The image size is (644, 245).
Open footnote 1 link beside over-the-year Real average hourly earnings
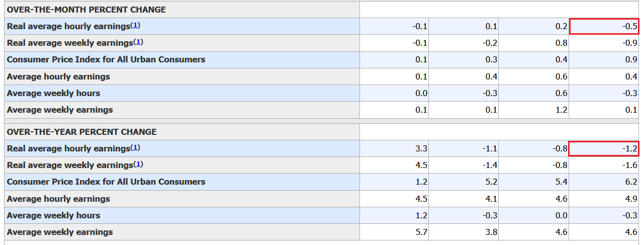click(x=135, y=147)
